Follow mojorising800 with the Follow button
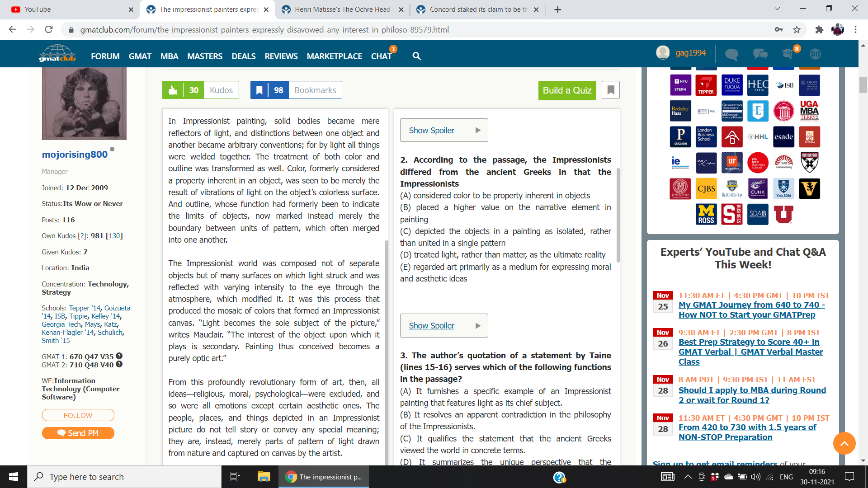The height and width of the screenshot is (488, 868). 78,415
